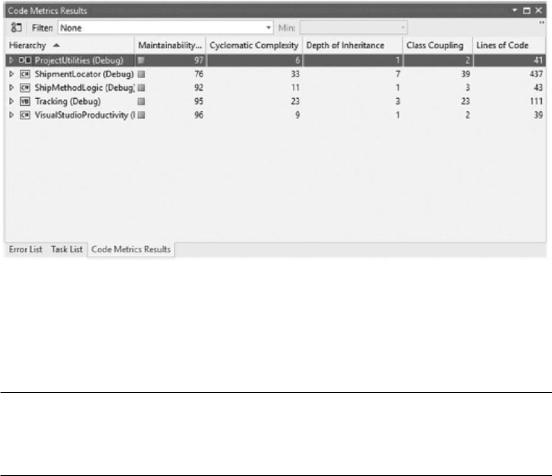Click the project icon of ProjectUtilities
The image size is (552, 476).
click(x=25, y=60)
